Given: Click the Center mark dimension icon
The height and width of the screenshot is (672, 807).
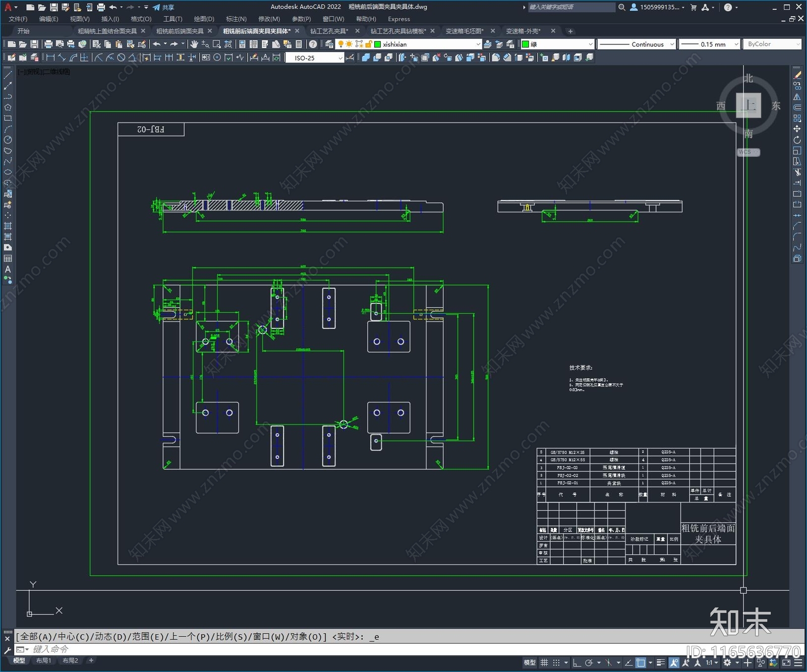Looking at the screenshot, I should pyautogui.click(x=217, y=57).
